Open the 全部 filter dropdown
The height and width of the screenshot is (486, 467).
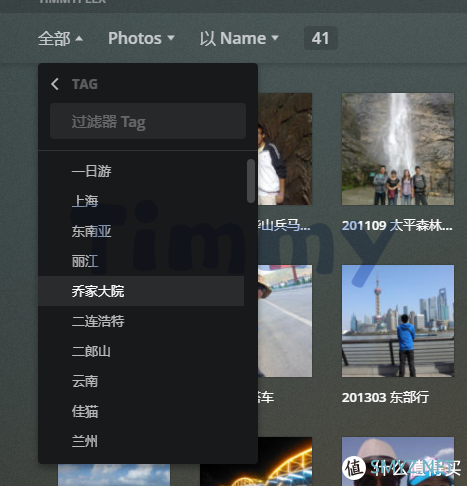(60, 38)
